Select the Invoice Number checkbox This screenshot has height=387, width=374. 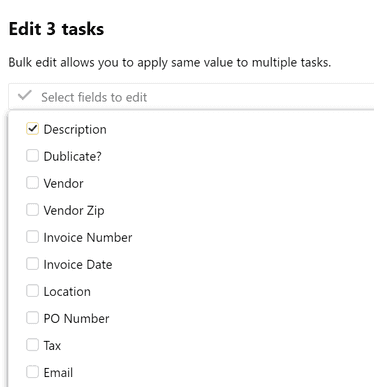click(x=32, y=237)
